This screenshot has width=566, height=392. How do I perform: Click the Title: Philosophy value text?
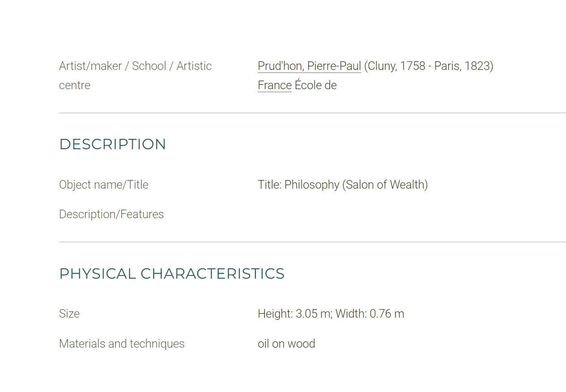pos(298,185)
